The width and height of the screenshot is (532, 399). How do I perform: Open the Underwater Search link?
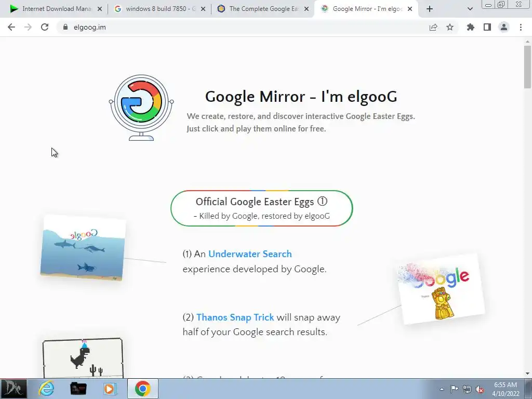coord(250,254)
